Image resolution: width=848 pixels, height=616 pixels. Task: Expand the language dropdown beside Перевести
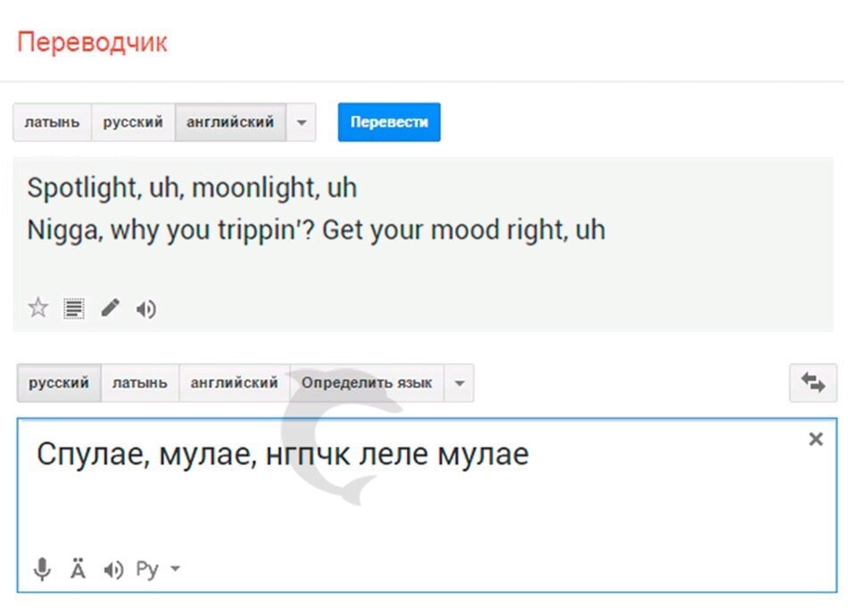point(301,122)
